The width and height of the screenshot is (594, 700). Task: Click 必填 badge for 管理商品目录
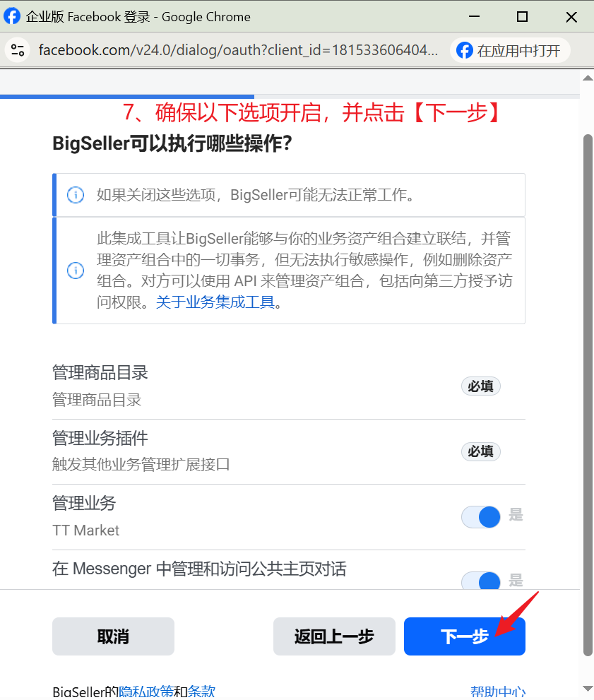(481, 386)
